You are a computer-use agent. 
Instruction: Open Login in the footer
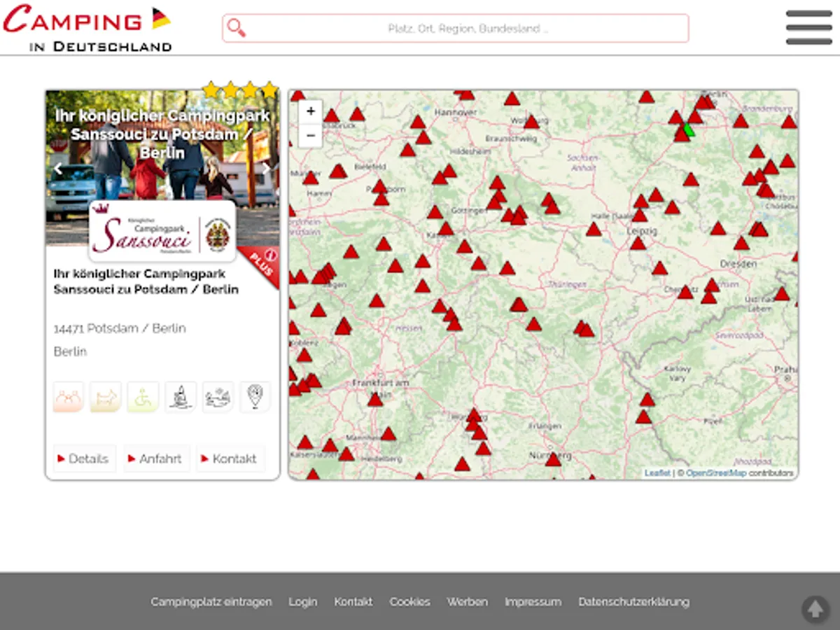(303, 602)
